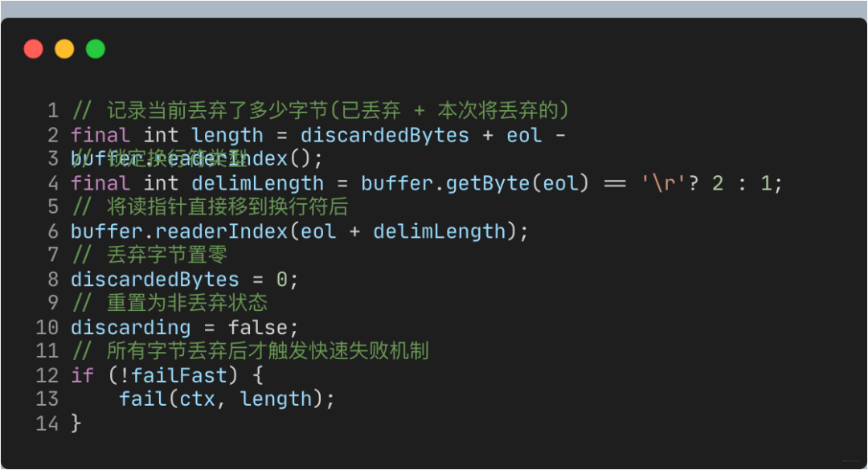
Task: Click the 'fail' function call on line 13
Action: tap(142, 399)
